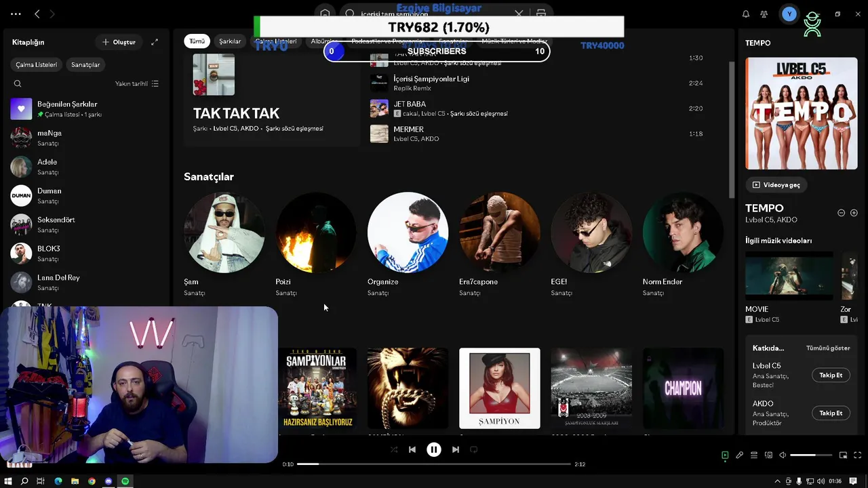Follow AKDO with Takip Et
Screen dimensions: 868x488
[x=831, y=413]
